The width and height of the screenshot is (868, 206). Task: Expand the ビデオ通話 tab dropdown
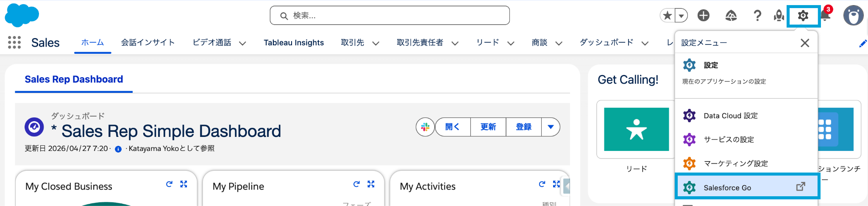[242, 43]
